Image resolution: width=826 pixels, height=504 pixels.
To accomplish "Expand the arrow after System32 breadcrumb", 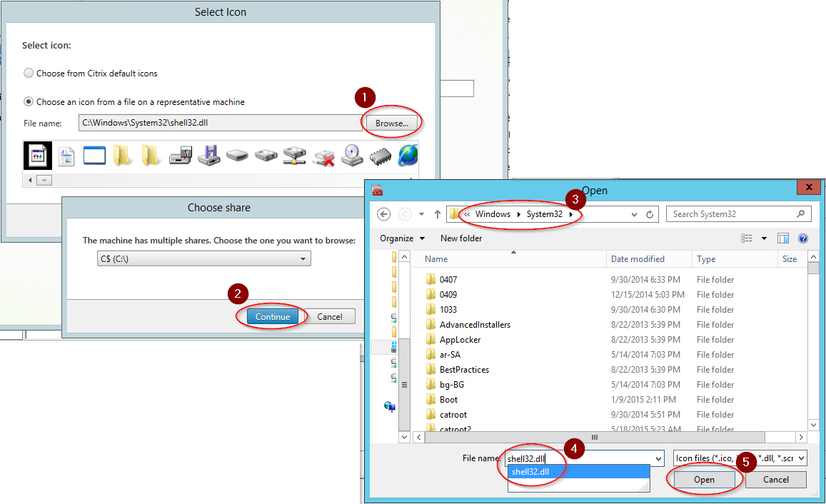I will click(571, 214).
